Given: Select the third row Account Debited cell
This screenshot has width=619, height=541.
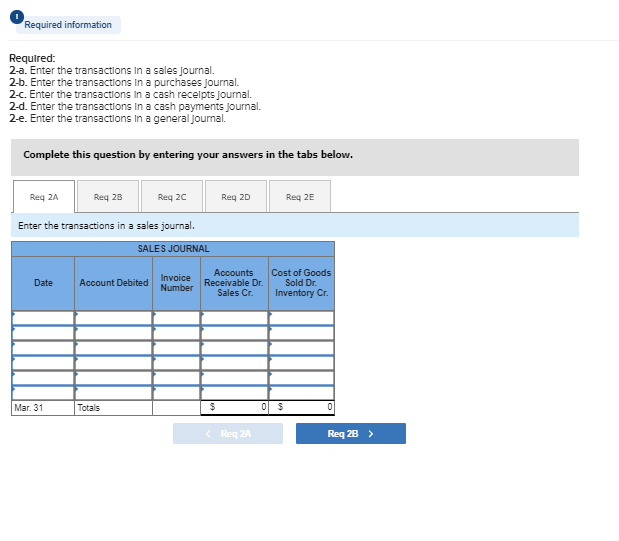Looking at the screenshot, I should 113,348.
